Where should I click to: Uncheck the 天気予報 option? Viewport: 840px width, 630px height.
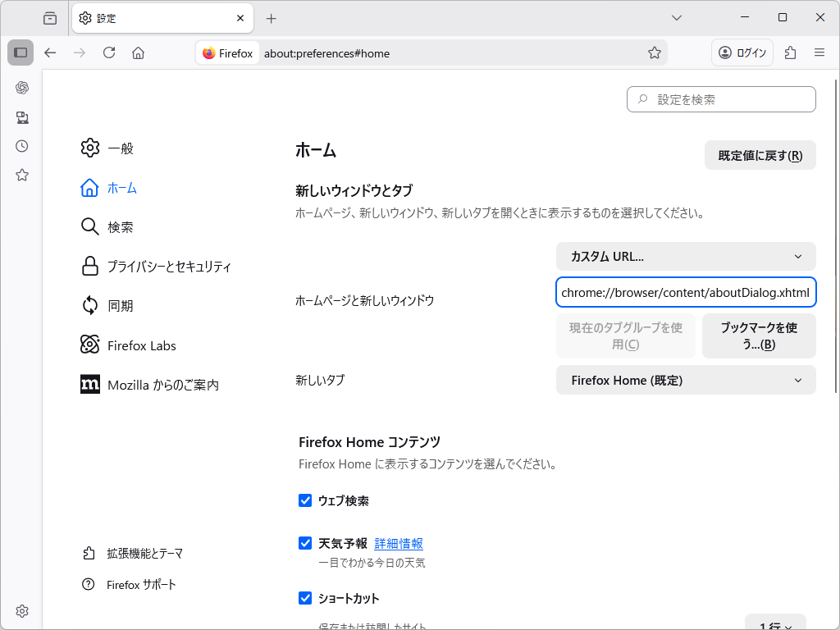click(x=305, y=543)
